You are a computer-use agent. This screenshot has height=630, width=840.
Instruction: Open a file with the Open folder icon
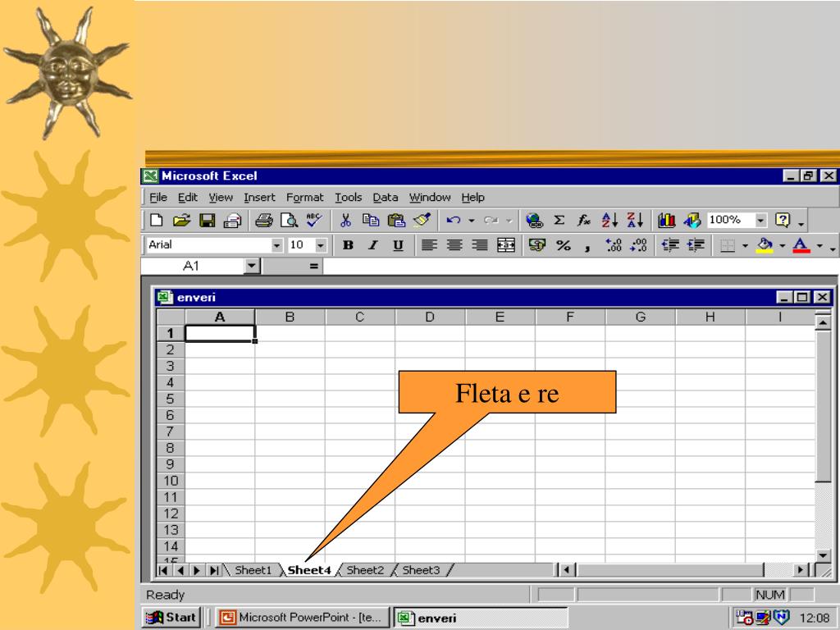[x=181, y=220]
